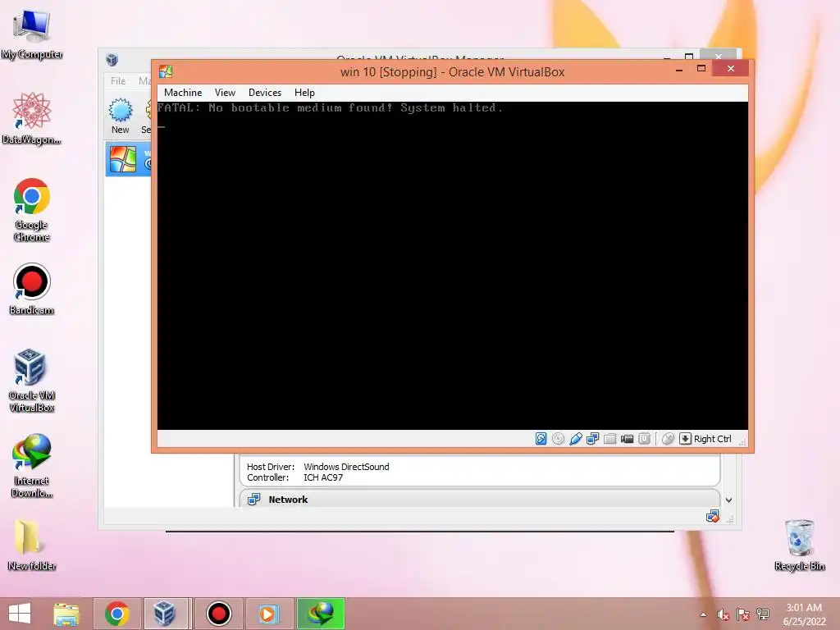Viewport: 840px width, 630px height.
Task: Open My Computer desktop icon
Action: pyautogui.click(x=32, y=34)
